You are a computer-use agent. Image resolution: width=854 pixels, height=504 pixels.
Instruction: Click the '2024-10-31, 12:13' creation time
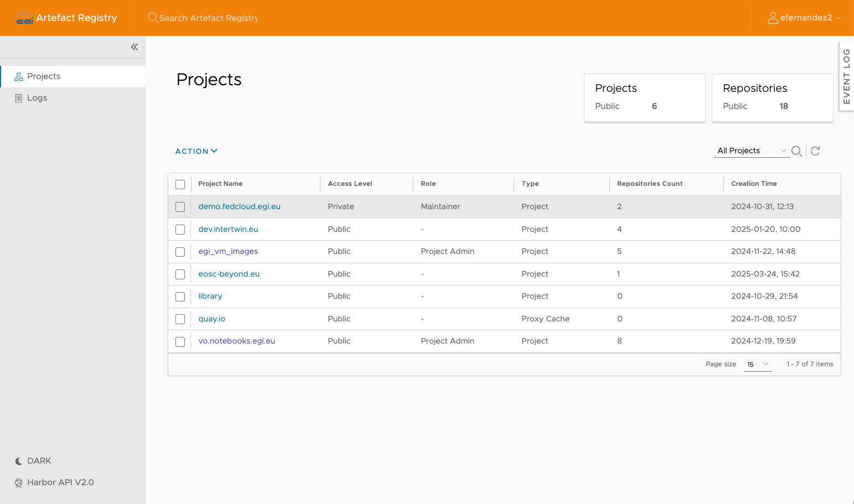tap(762, 206)
